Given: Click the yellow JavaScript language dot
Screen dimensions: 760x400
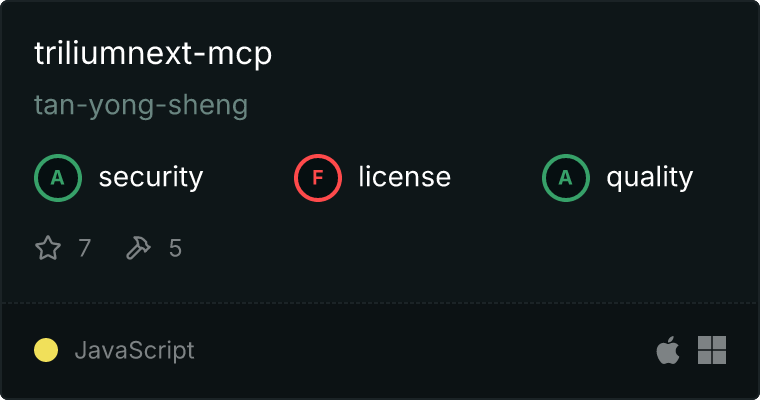Looking at the screenshot, I should tap(46, 350).
